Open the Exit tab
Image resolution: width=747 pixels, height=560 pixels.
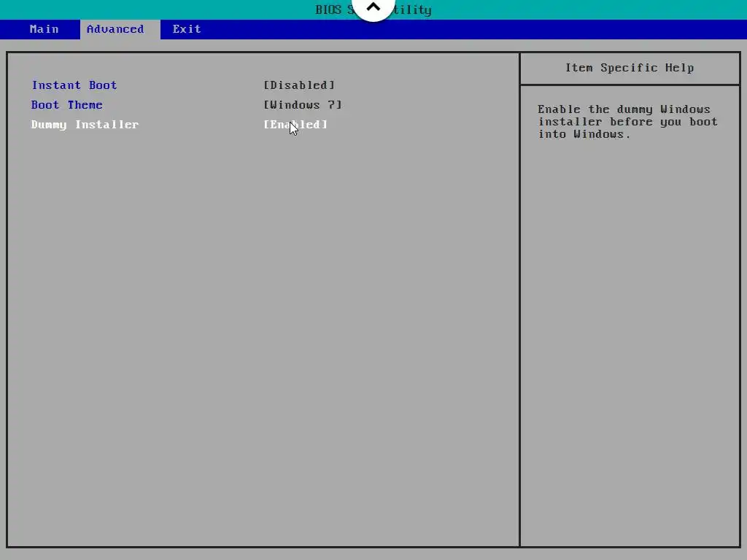pyautogui.click(x=187, y=29)
